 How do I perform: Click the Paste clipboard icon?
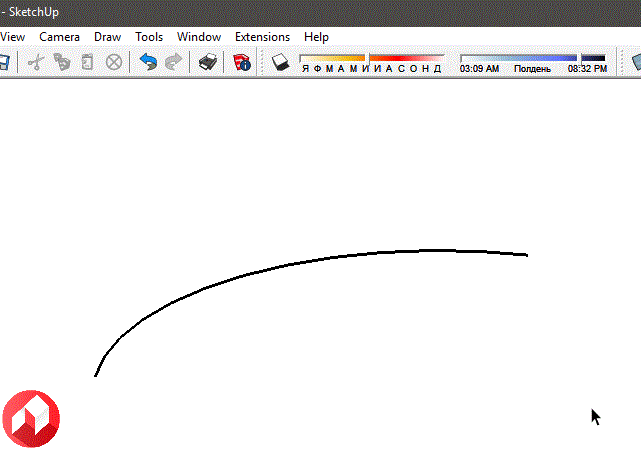[87, 62]
